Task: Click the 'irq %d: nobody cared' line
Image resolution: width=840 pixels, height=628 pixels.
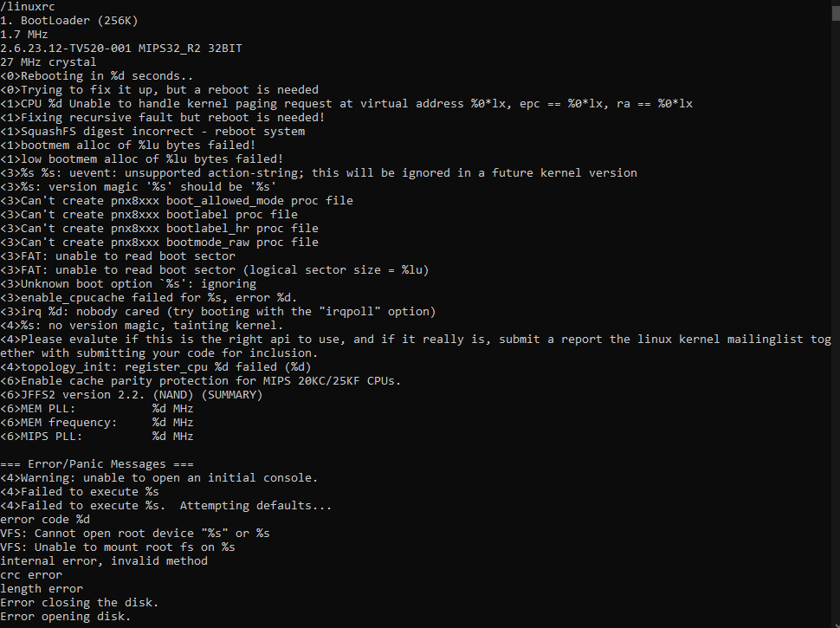Action: click(218, 312)
